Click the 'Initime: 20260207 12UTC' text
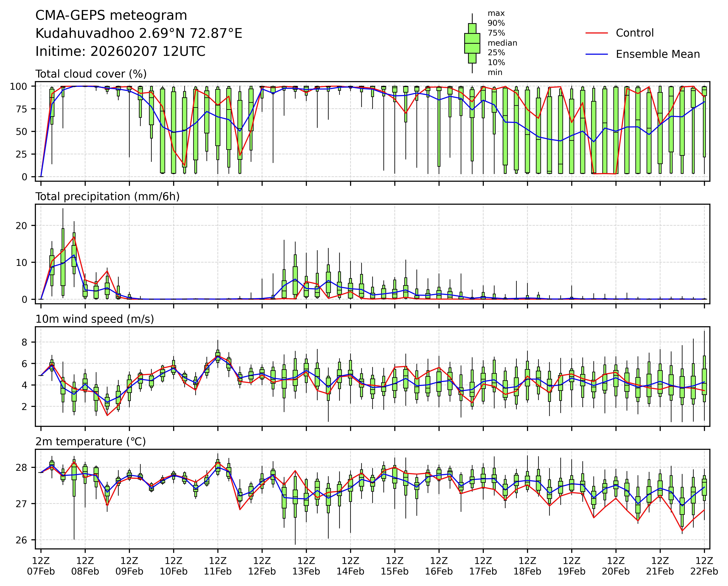 [120, 52]
